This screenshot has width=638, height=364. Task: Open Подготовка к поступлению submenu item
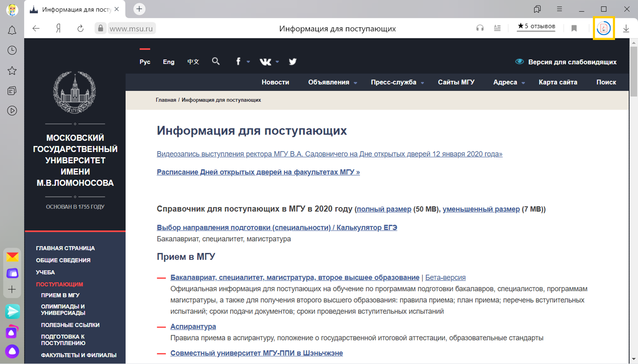tap(63, 340)
